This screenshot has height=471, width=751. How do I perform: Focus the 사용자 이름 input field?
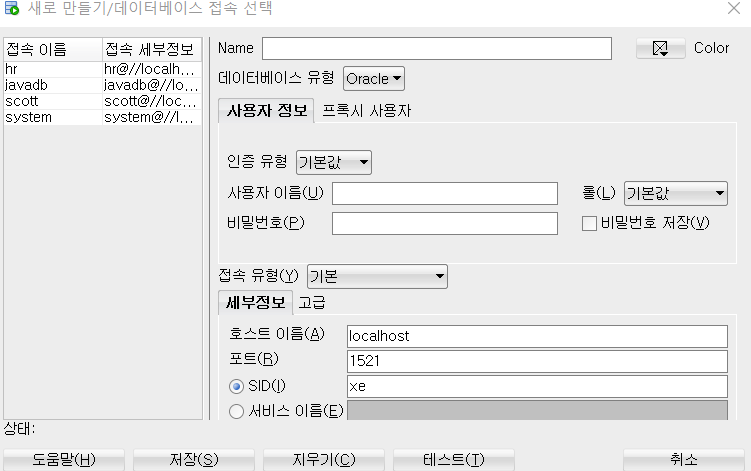pyautogui.click(x=445, y=193)
